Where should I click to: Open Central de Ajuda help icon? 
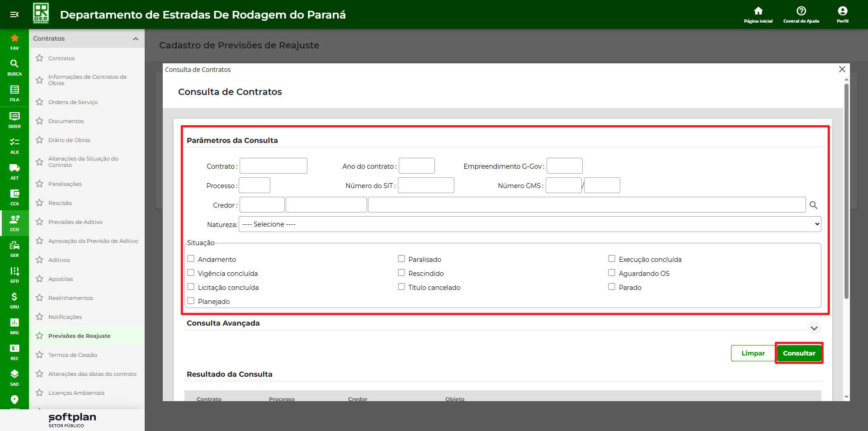(x=801, y=11)
